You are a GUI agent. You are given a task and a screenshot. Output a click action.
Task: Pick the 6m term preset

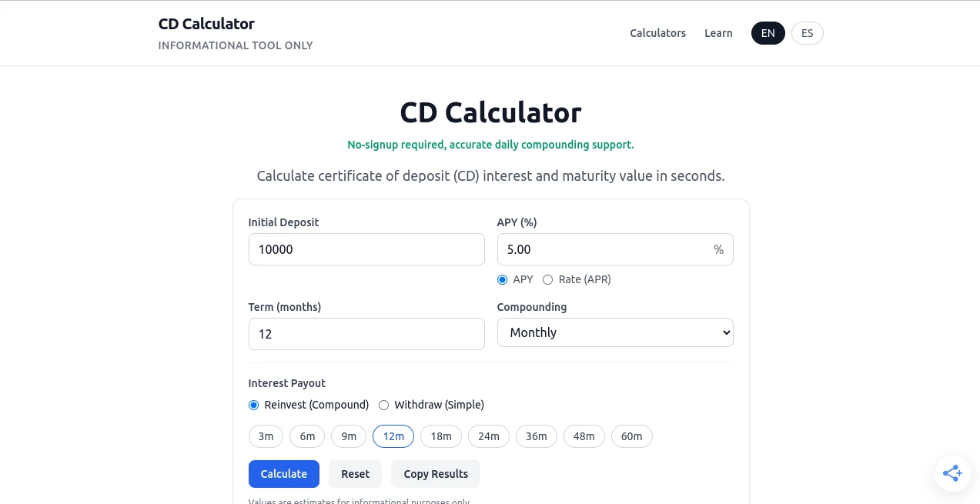(x=307, y=436)
